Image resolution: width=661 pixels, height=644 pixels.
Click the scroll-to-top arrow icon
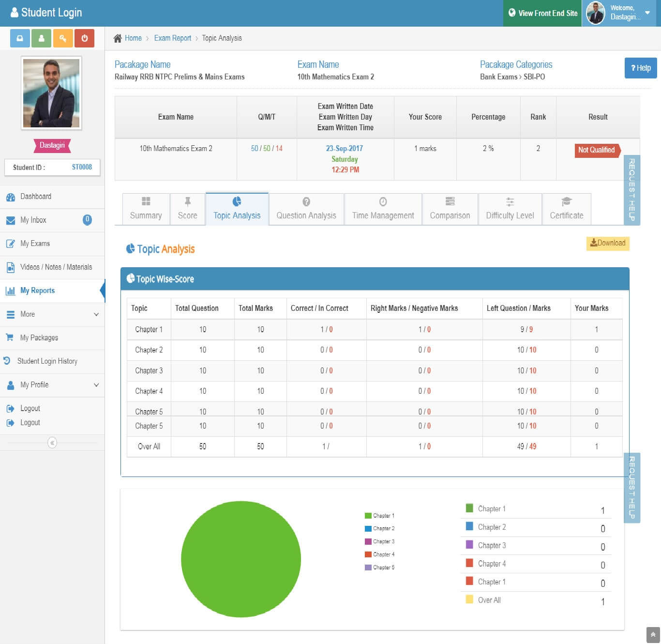653,634
